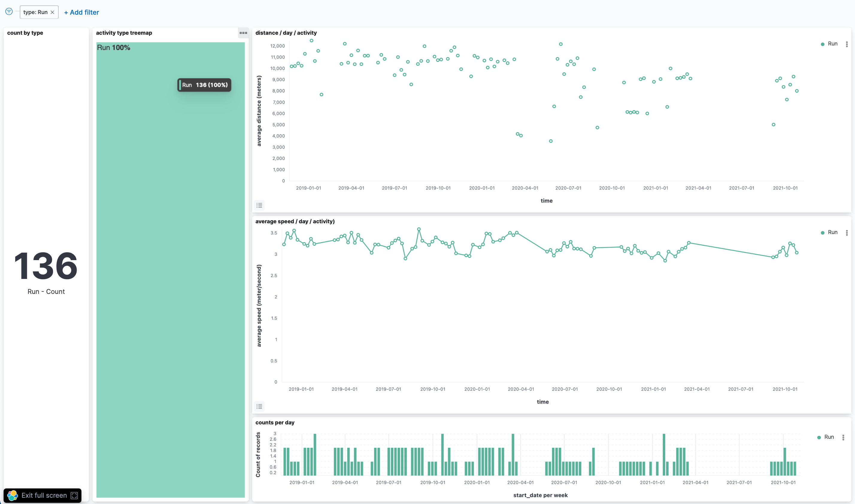Click the 'counts per day' panel title
The height and width of the screenshot is (504, 855).
275,423
